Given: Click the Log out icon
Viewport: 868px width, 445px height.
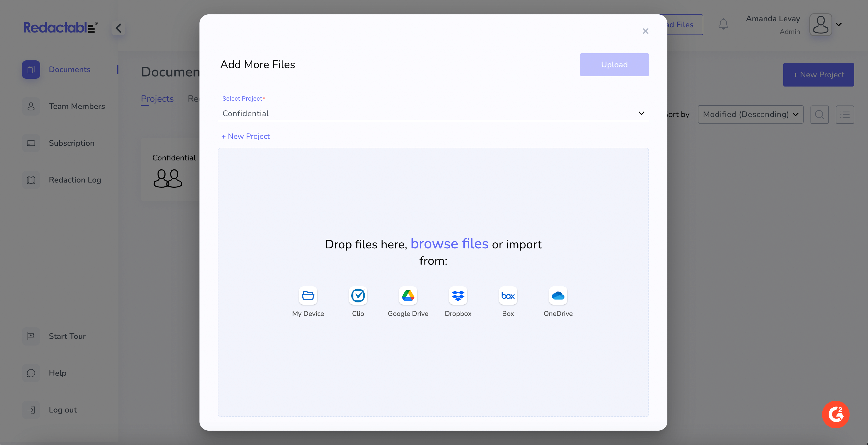Looking at the screenshot, I should 31,410.
